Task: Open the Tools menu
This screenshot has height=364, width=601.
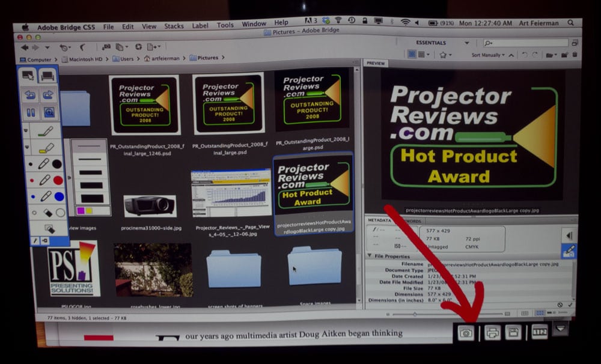Action: point(225,25)
